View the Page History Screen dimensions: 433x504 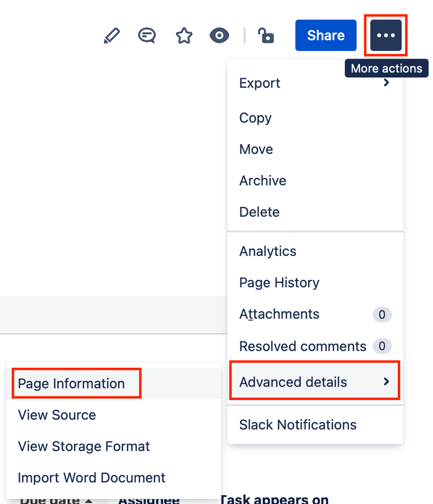tap(279, 283)
